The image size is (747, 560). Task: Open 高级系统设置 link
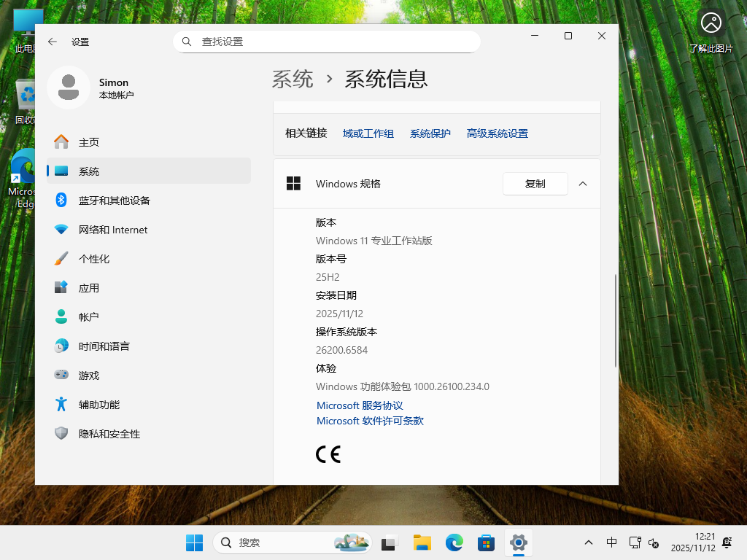point(497,133)
